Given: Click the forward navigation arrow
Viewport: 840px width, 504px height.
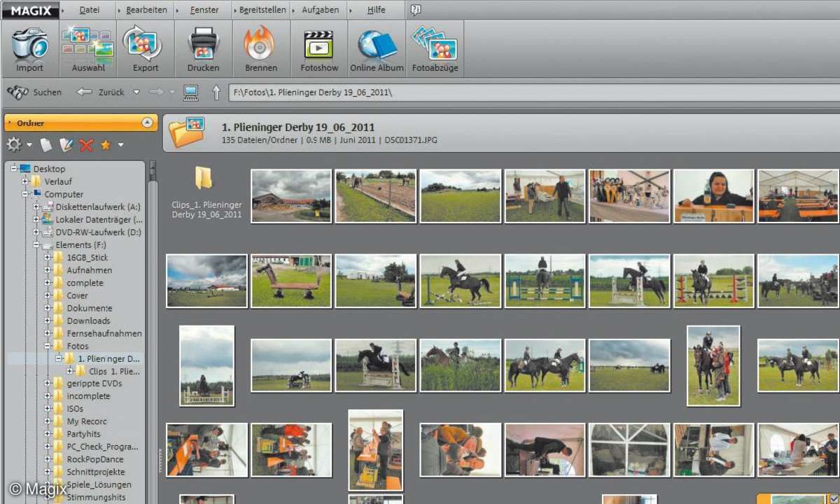Looking at the screenshot, I should [156, 92].
